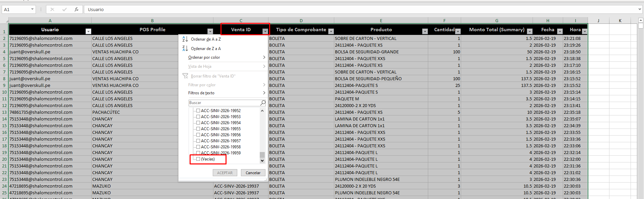Click the confirm entry checkmark in formula bar
The image size is (644, 199).
pos(64,9)
